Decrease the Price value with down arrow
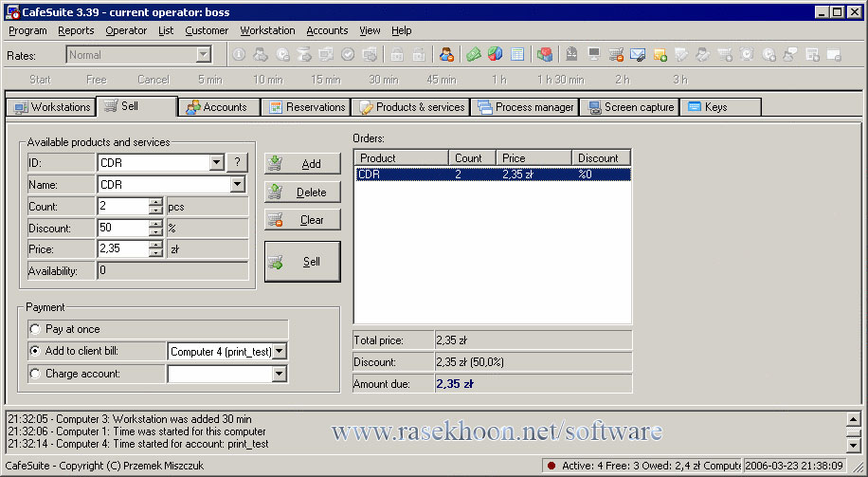 click(x=155, y=252)
